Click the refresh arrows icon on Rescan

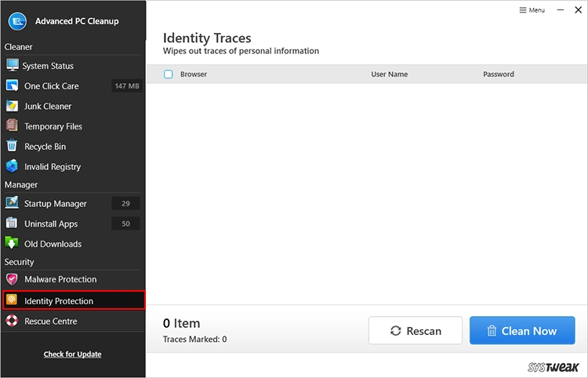pos(396,331)
